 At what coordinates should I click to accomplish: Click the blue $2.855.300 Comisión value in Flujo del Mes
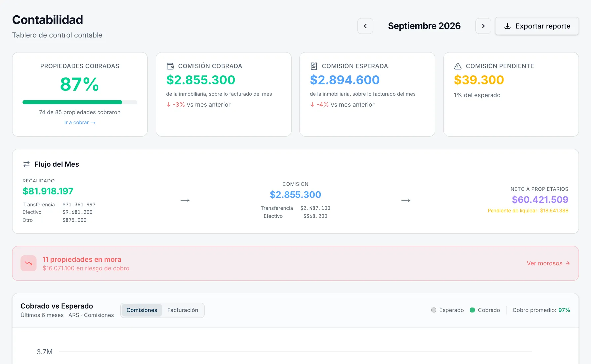point(295,194)
